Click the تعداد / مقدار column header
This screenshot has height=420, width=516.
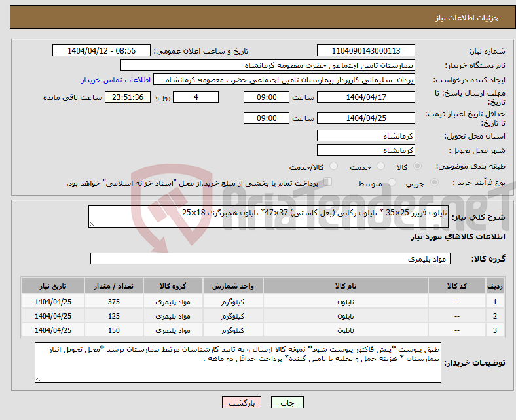113,286
